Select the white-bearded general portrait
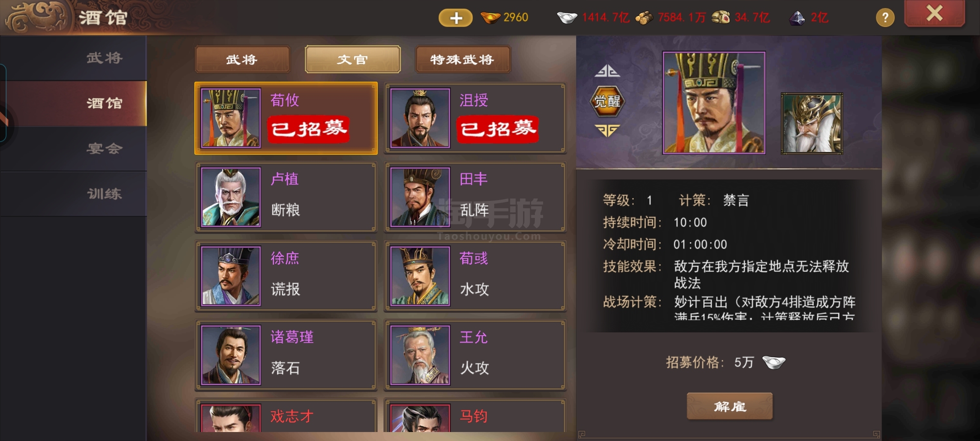Screen dimensions: 980x441 click(x=812, y=123)
